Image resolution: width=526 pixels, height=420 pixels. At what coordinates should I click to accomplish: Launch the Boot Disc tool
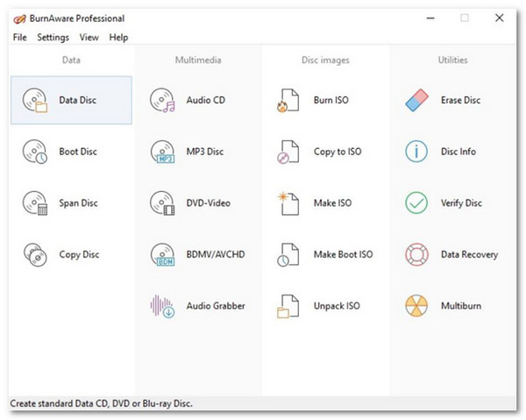point(71,152)
